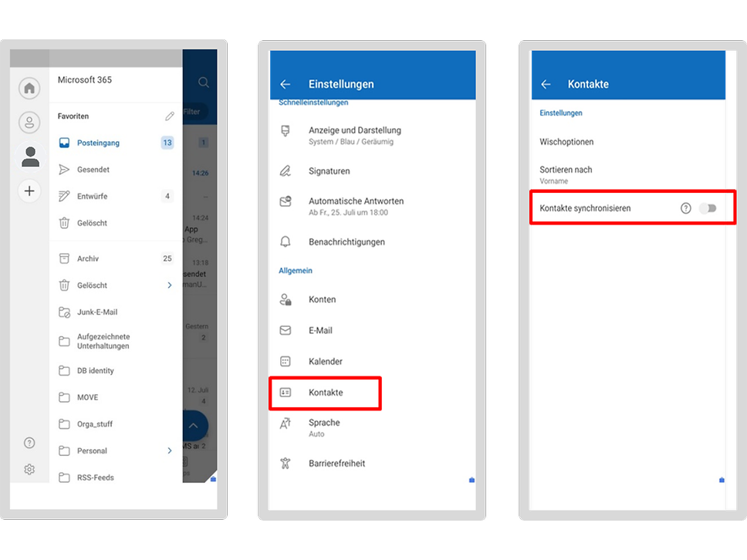Open the Orga_stuff folder
Image resolution: width=747 pixels, height=560 pixels.
116,423
